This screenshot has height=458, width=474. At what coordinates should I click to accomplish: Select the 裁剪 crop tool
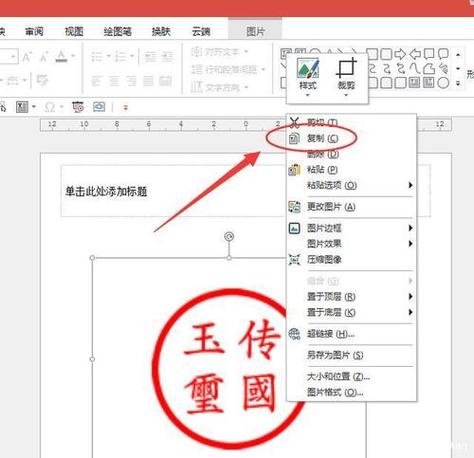[346, 76]
